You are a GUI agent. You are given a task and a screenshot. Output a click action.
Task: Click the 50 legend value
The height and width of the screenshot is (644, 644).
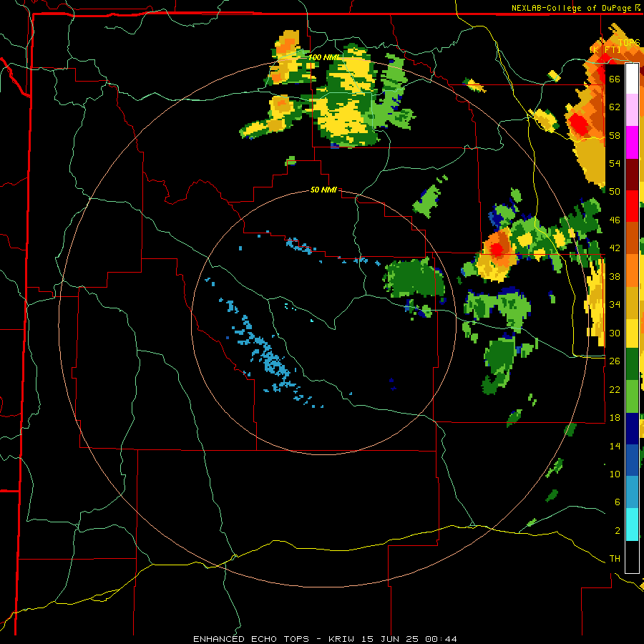pyautogui.click(x=615, y=191)
